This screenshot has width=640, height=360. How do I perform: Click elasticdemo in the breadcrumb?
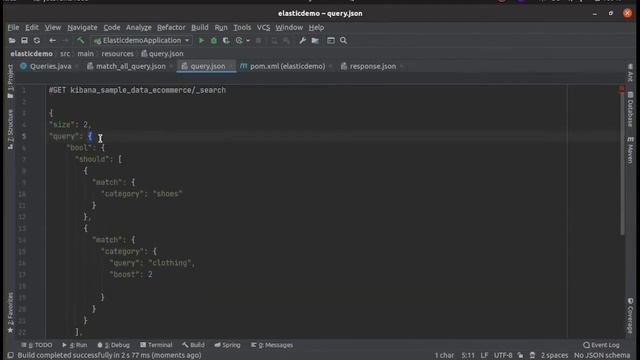tap(31, 53)
